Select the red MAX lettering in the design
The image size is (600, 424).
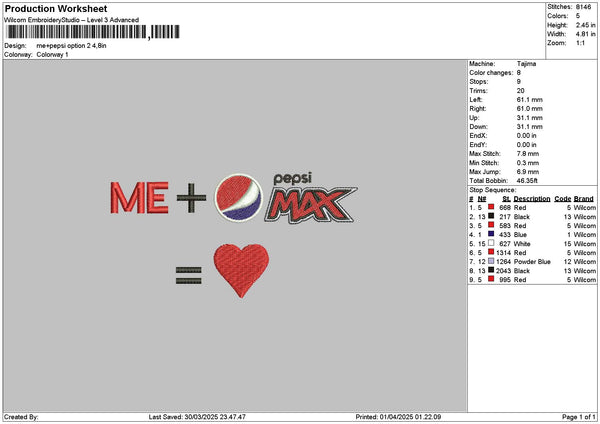[310, 205]
